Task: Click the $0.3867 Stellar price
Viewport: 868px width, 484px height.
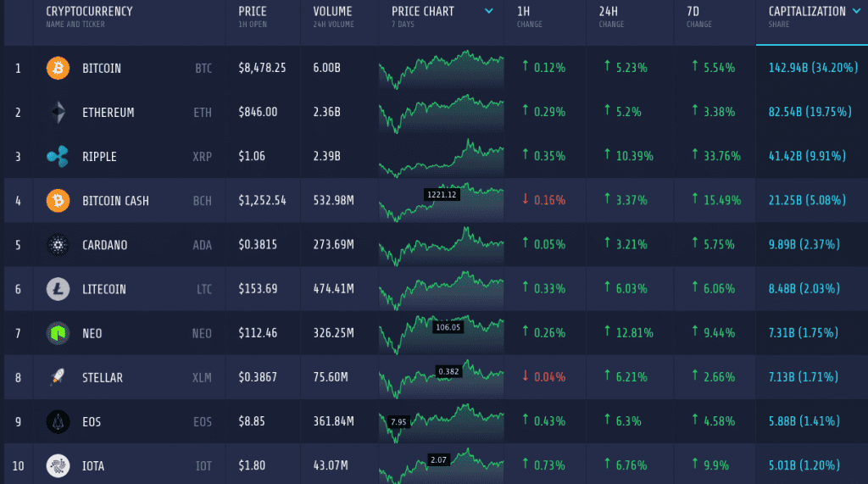Action: pos(258,377)
